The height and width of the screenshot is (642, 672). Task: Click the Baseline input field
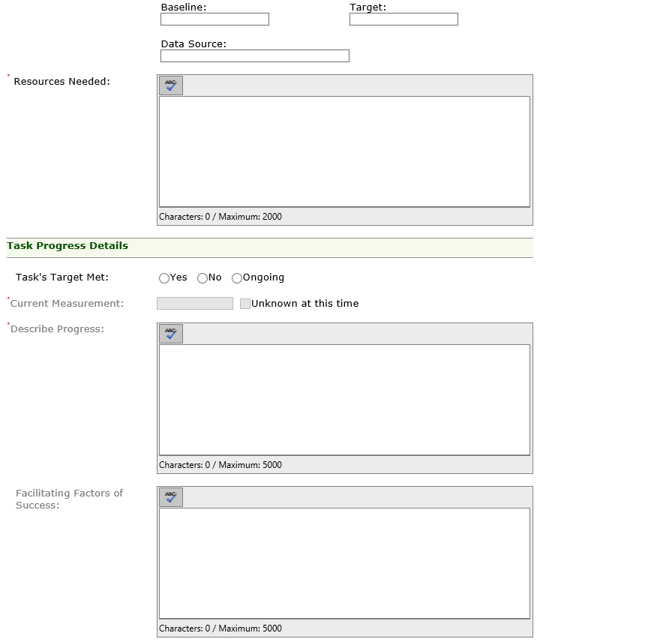click(x=214, y=19)
